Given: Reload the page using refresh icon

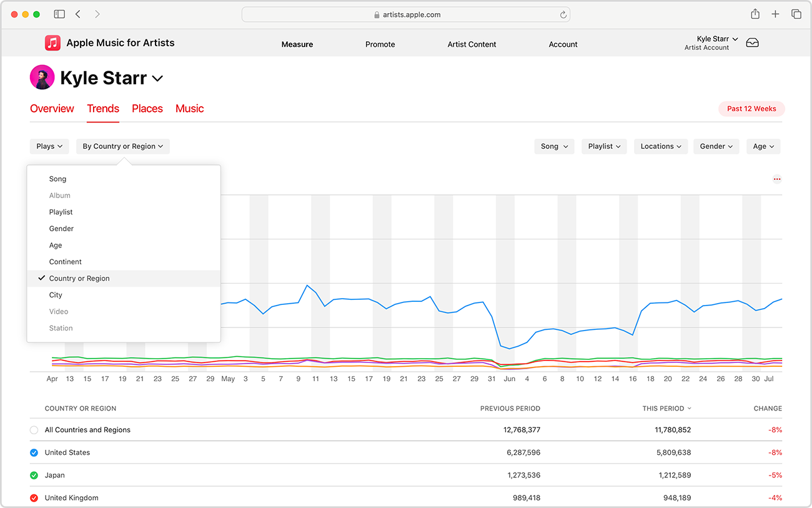Looking at the screenshot, I should point(563,15).
